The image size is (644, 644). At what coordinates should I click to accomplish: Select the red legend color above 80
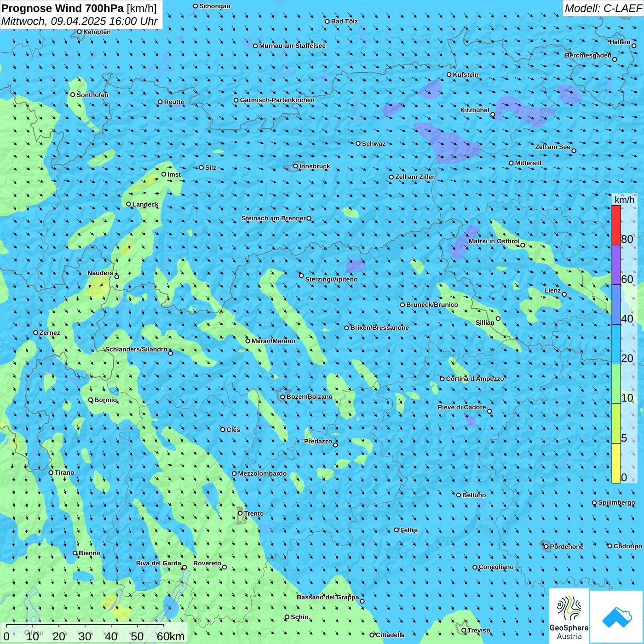(x=616, y=225)
